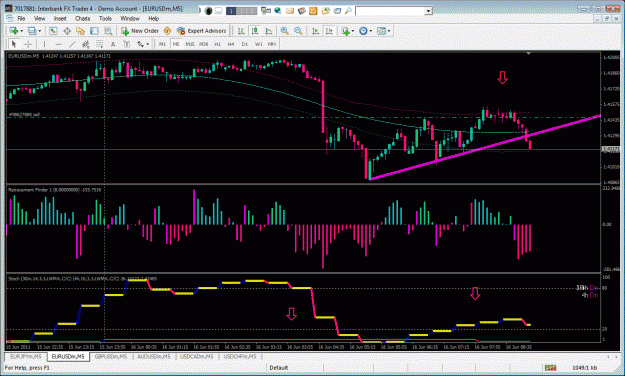
Task: Expand the Arrows tool dropdown arrow
Action: 148,44
